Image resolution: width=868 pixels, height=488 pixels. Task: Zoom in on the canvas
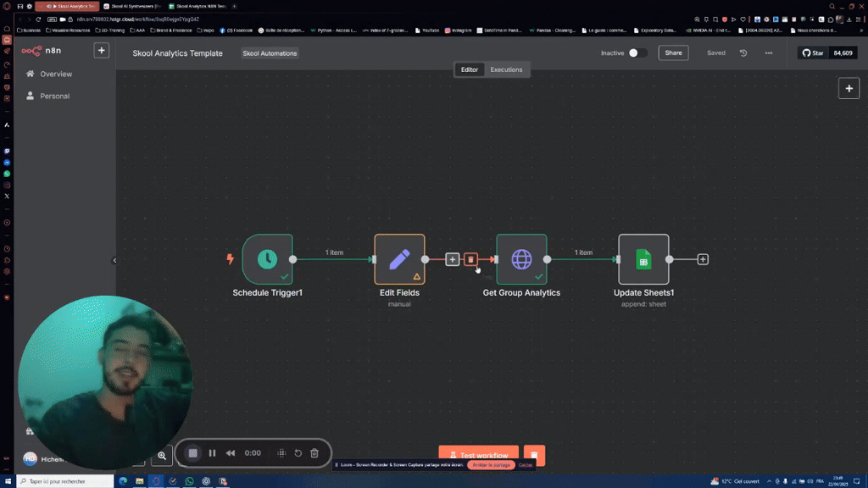[162, 455]
